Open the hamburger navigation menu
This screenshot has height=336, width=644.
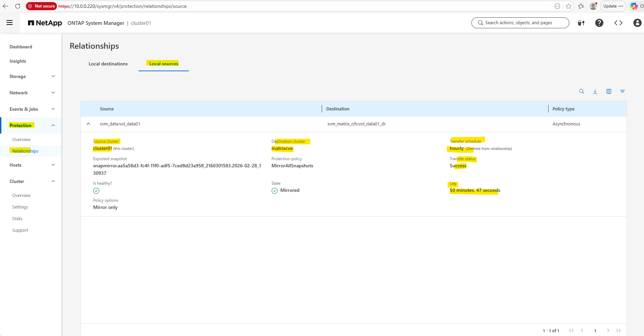pyautogui.click(x=10, y=23)
